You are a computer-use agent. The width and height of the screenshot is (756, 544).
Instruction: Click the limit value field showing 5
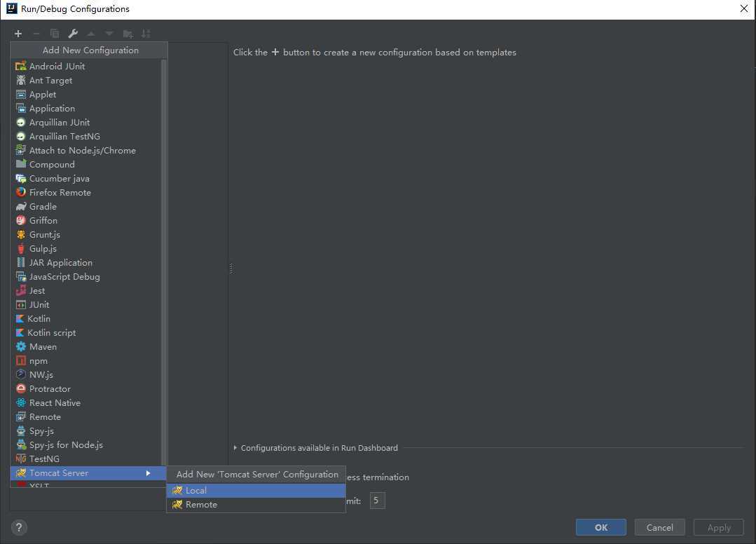pyautogui.click(x=377, y=501)
